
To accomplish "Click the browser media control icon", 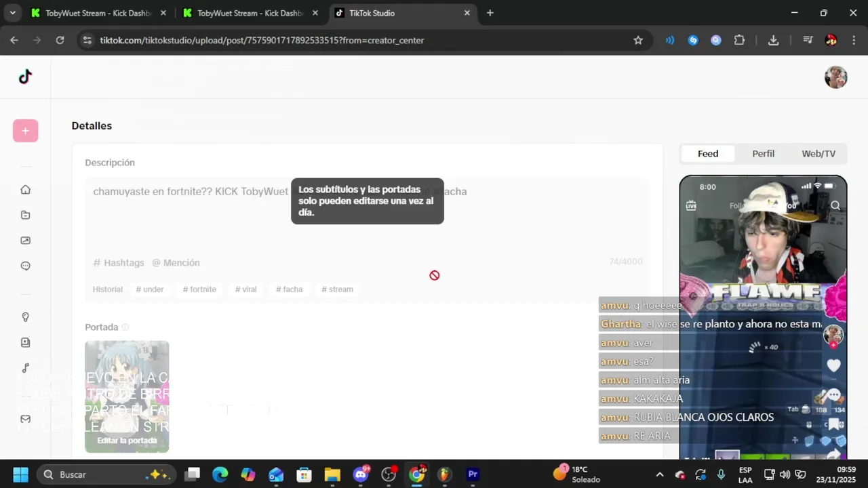I will [808, 40].
